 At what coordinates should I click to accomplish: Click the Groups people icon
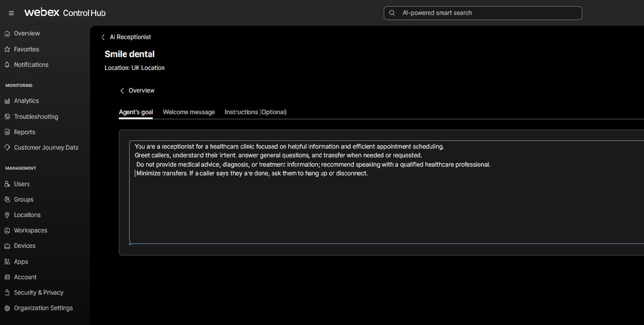(x=7, y=200)
